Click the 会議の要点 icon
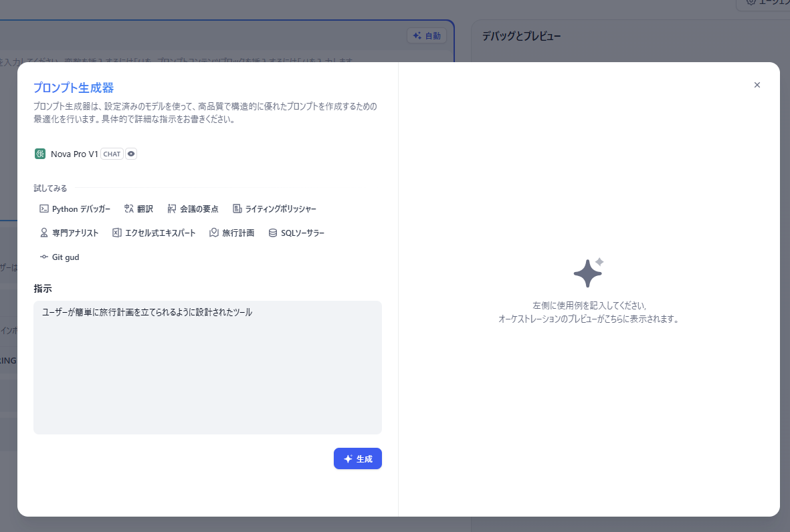The width and height of the screenshot is (790, 532). 172,209
